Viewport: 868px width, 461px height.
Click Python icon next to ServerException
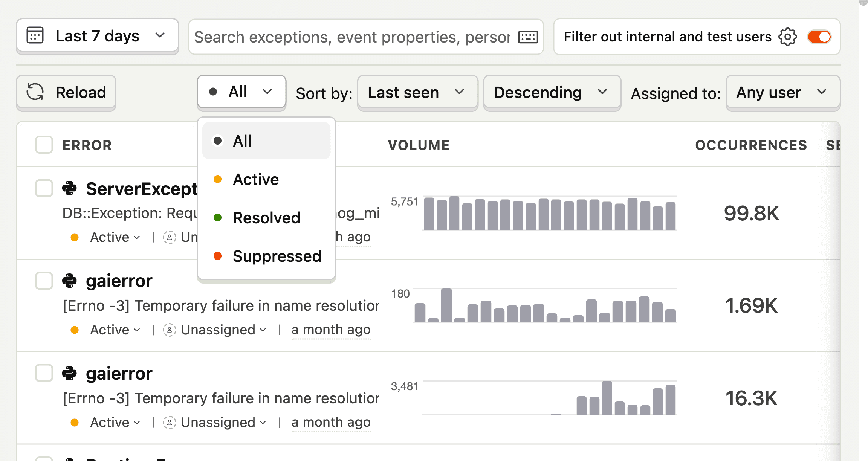(x=69, y=188)
